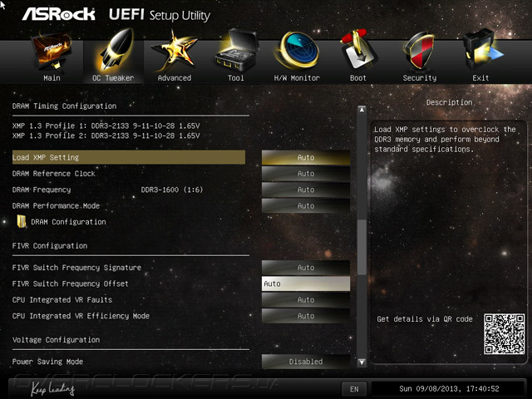Screen dimensions: 532x399
Task: Select the Power Saving Mode label
Action: 47,362
